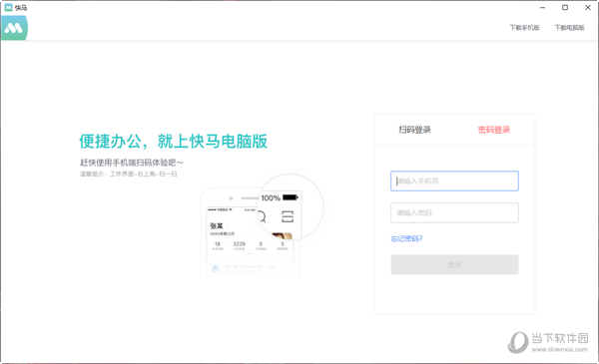This screenshot has width=599, height=364.
Task: Open the 下载电脑版 link
Action: 570,28
